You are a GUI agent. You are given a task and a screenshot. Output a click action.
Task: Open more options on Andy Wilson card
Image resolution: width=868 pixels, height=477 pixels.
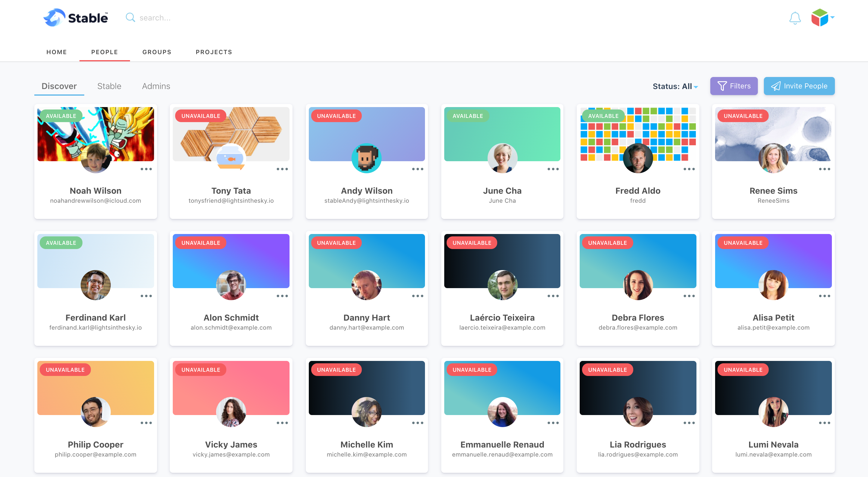pyautogui.click(x=417, y=169)
